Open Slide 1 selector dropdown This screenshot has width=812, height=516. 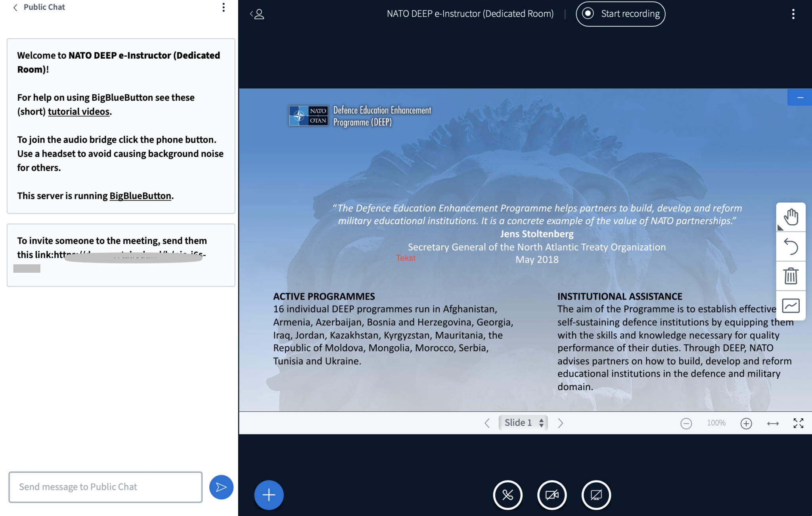[x=523, y=423]
